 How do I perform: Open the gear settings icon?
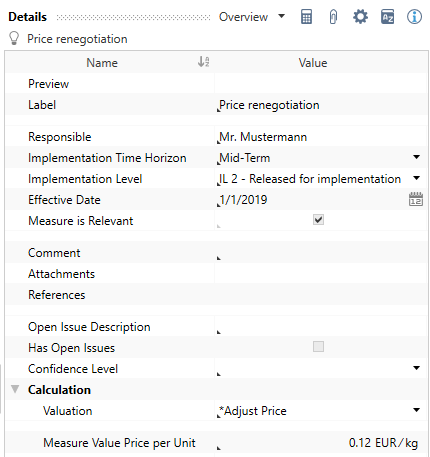[360, 17]
